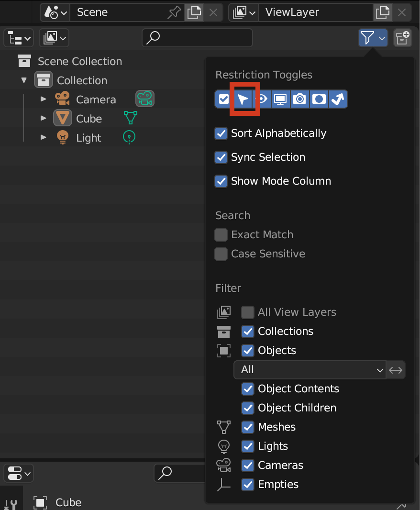The width and height of the screenshot is (420, 510).
Task: Open the Properties editor type menu
Action: point(18,473)
